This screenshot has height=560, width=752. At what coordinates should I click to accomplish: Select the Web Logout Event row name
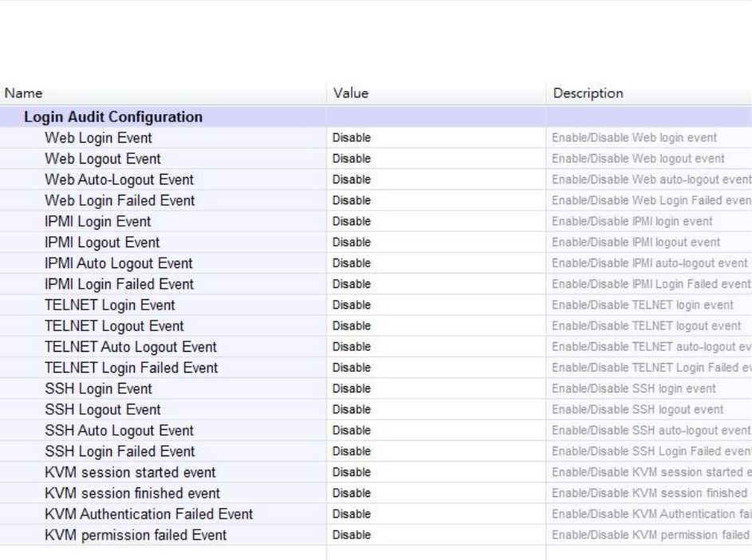[x=103, y=159]
